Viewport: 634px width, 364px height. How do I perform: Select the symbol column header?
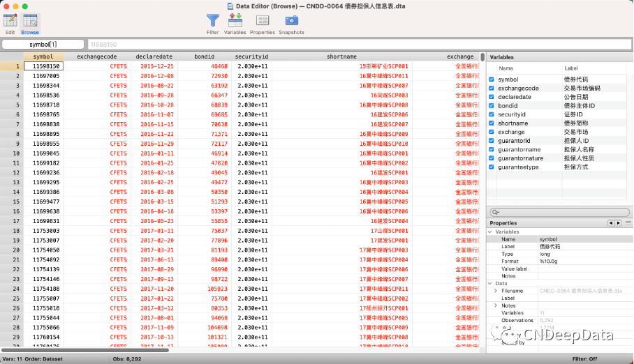point(43,56)
